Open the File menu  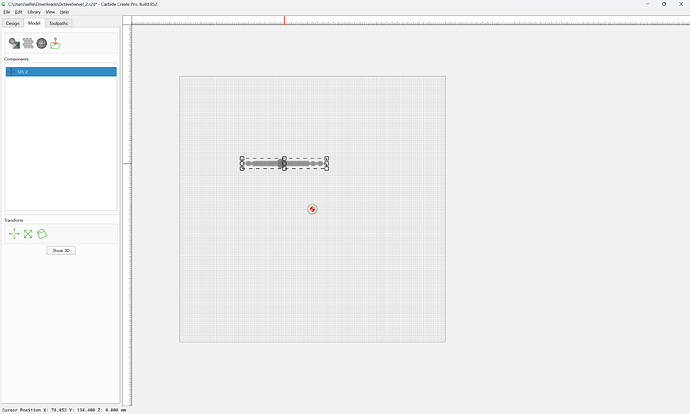click(7, 12)
